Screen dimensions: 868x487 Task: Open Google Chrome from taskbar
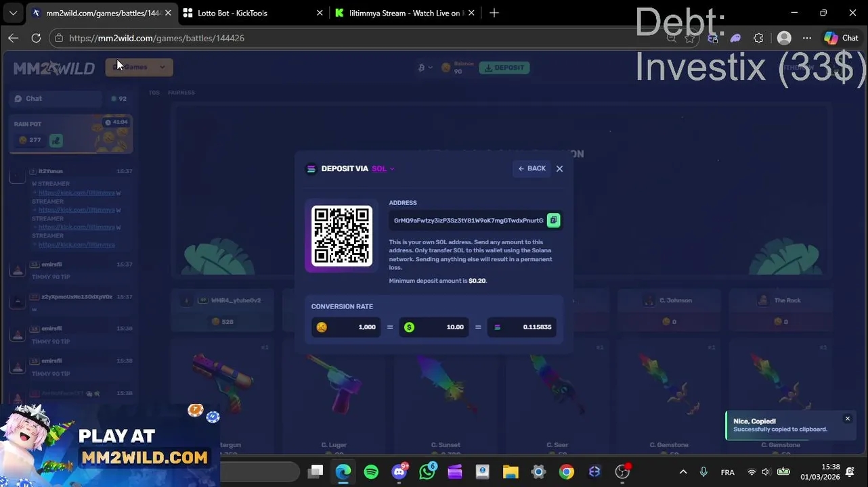click(566, 472)
